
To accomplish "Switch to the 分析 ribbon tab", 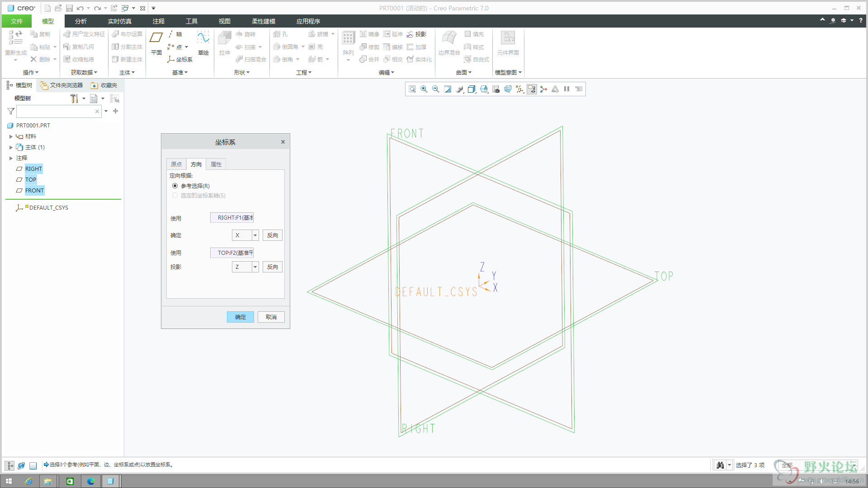I will (x=81, y=21).
